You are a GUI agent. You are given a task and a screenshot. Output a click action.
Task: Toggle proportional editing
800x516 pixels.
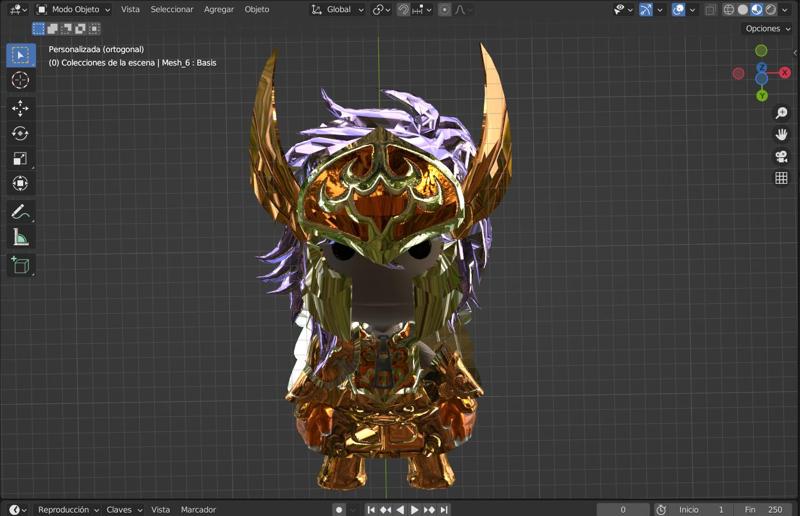(x=444, y=9)
